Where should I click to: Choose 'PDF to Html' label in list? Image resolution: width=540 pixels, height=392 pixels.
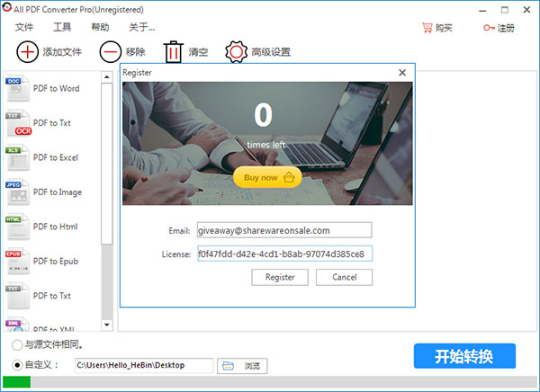[x=55, y=227]
